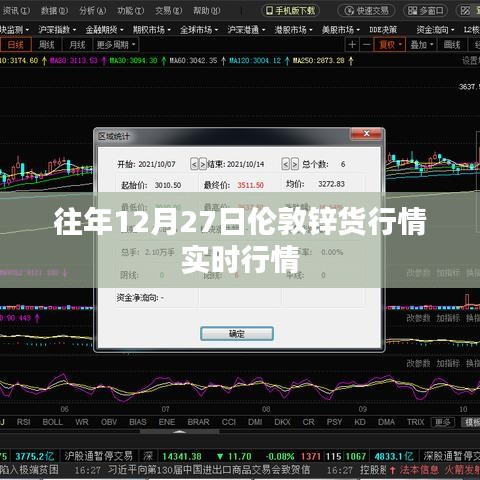Open the 叠加 dropdown
This screenshot has height=480, width=480.
coord(422,45)
